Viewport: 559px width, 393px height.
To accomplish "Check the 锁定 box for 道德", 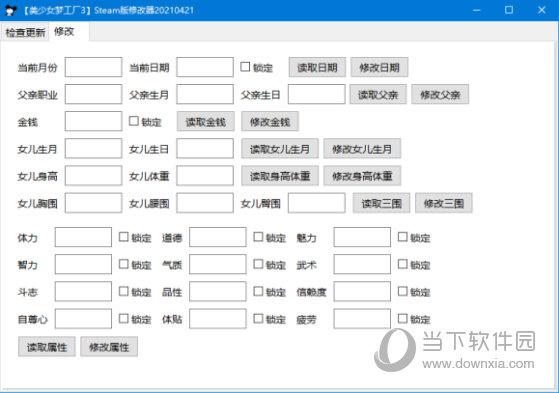I will [258, 237].
